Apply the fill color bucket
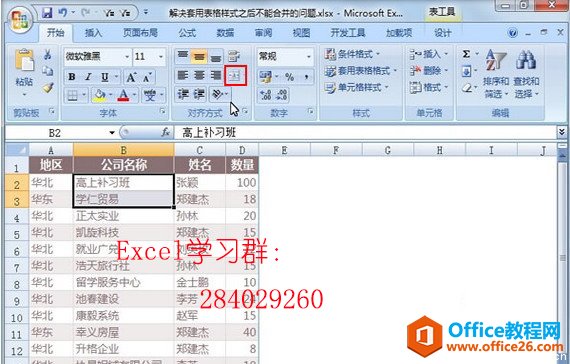570x364 pixels. point(99,96)
